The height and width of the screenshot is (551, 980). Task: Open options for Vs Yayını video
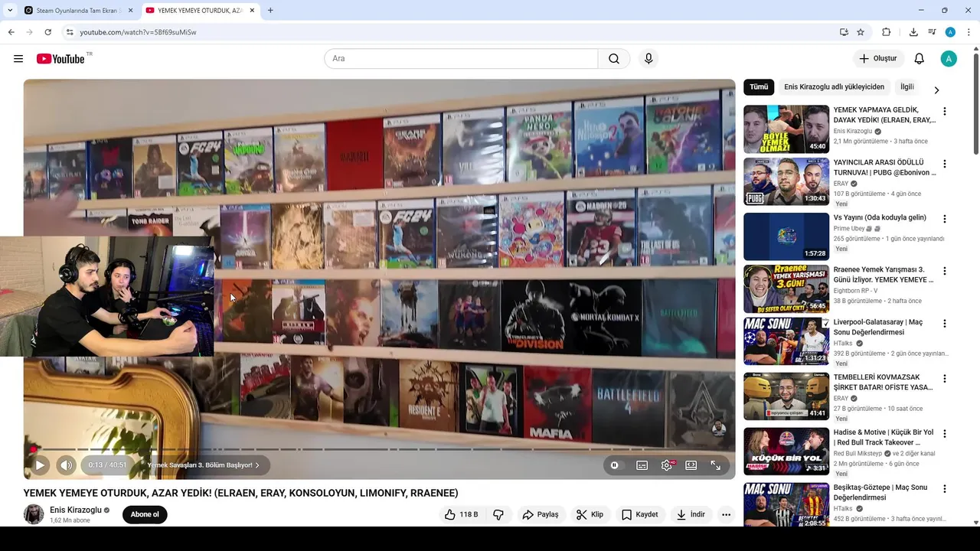(944, 219)
